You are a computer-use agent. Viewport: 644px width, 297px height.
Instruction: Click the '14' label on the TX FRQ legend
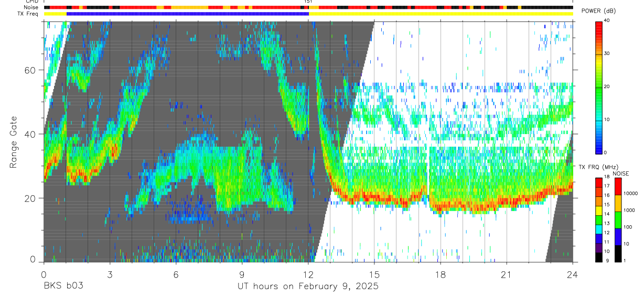click(x=607, y=214)
